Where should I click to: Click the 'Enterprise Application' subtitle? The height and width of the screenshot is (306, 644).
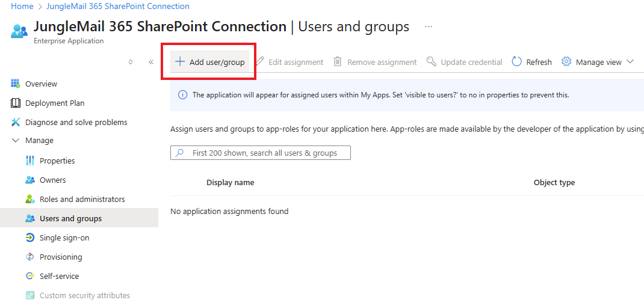point(69,41)
